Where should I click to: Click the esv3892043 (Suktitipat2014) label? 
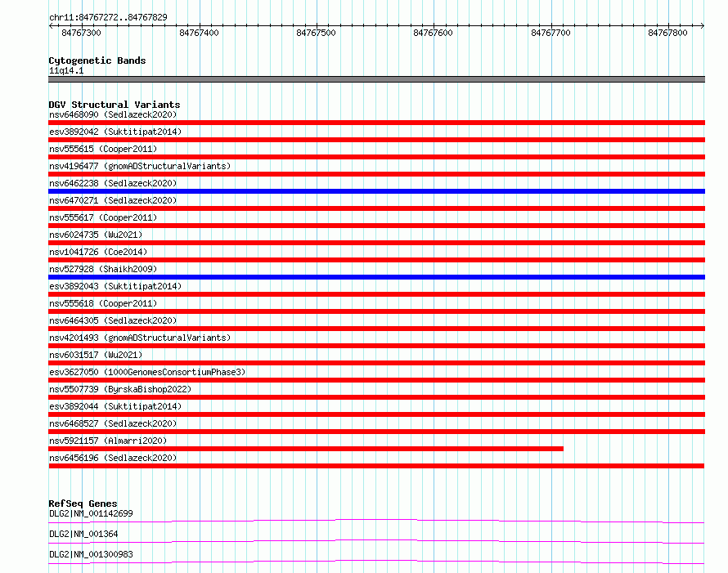[x=115, y=286]
